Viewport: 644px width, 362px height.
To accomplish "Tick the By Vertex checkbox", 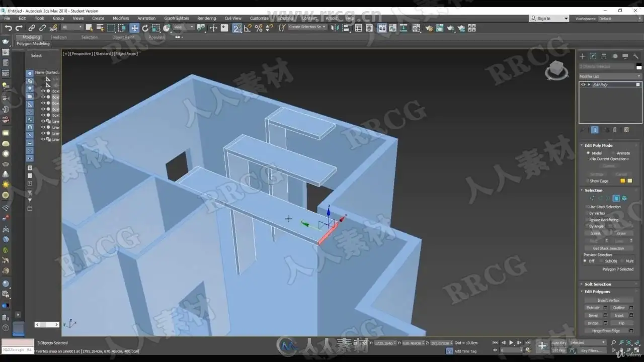I will pos(587,213).
